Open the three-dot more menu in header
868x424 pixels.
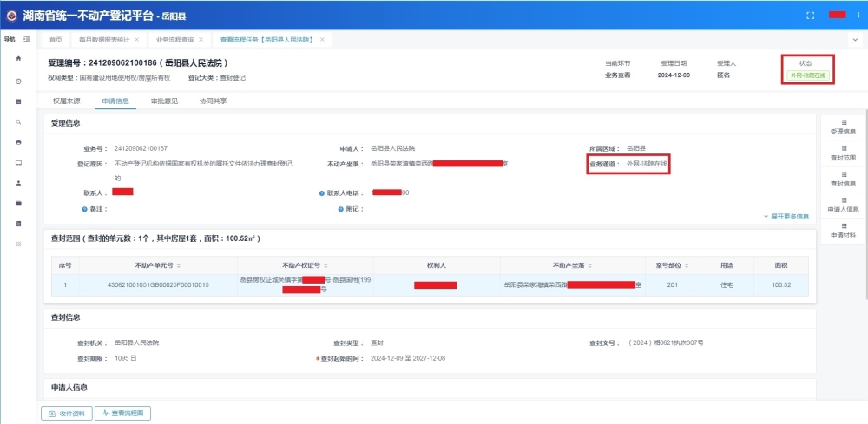(857, 15)
